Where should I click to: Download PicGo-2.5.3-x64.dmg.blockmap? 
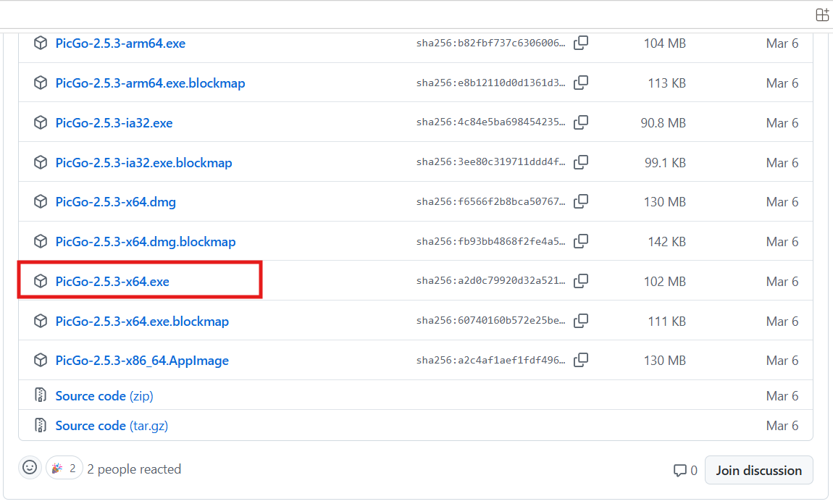point(146,242)
